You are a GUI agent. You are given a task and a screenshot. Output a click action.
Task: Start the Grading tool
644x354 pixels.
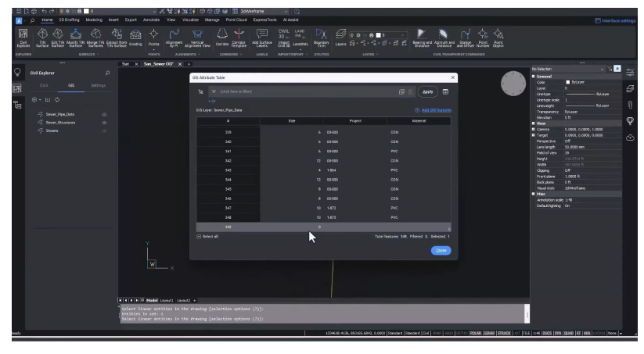(135, 38)
